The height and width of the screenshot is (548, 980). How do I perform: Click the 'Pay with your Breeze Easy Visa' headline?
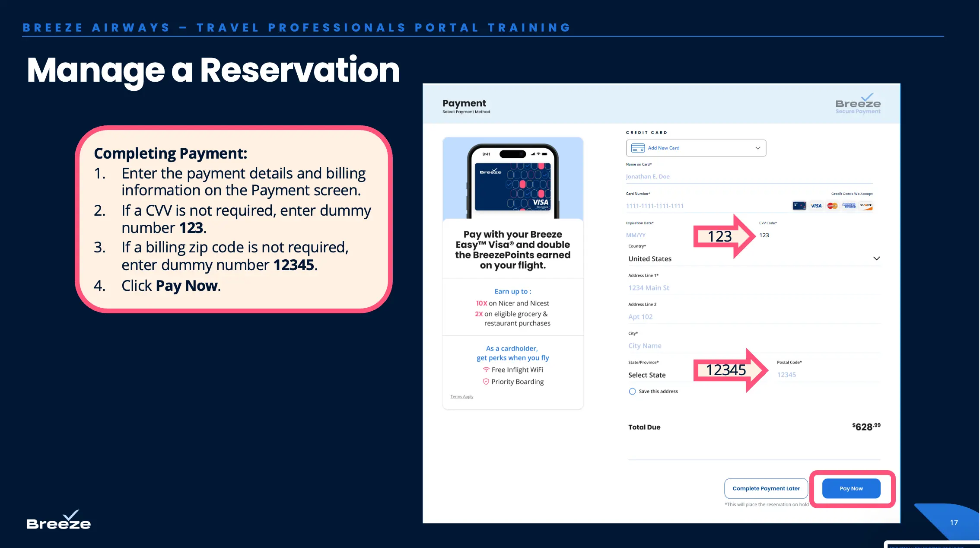513,250
